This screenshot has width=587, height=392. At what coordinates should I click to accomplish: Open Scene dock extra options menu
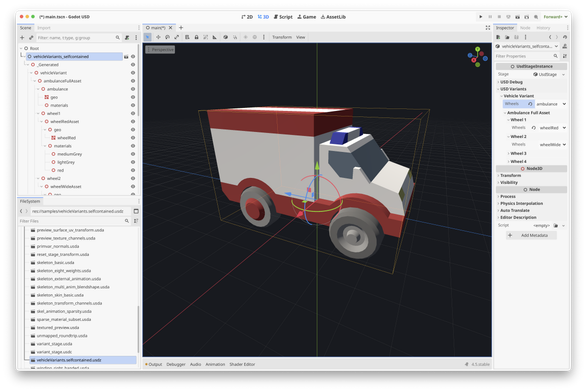pos(136,37)
